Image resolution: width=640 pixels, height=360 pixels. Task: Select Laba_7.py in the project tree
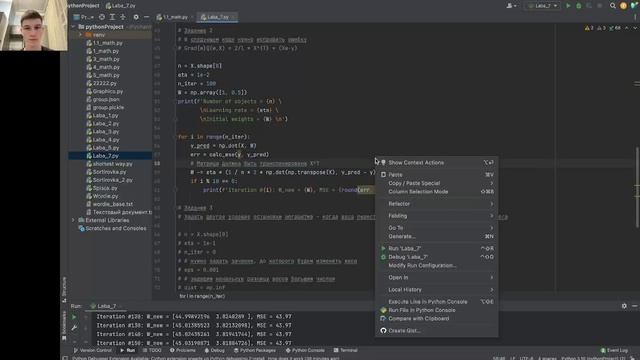pos(110,156)
